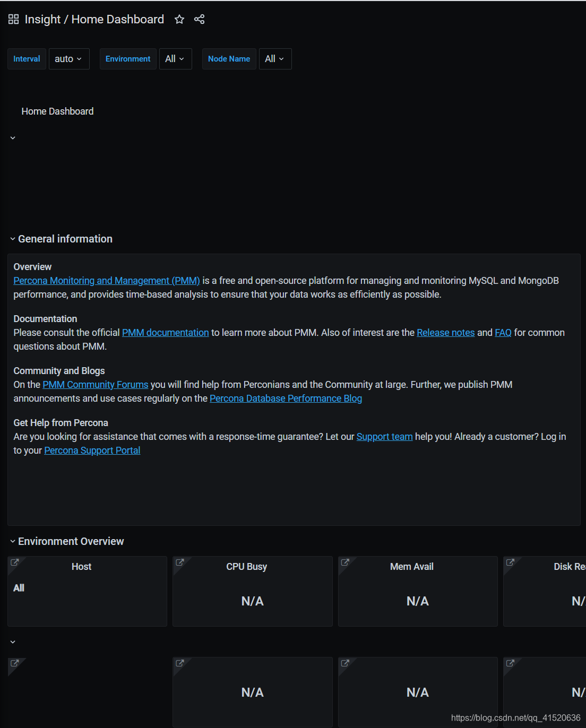Image resolution: width=586 pixels, height=728 pixels.
Task: Click the N/A value under Mem Avail
Action: click(418, 601)
